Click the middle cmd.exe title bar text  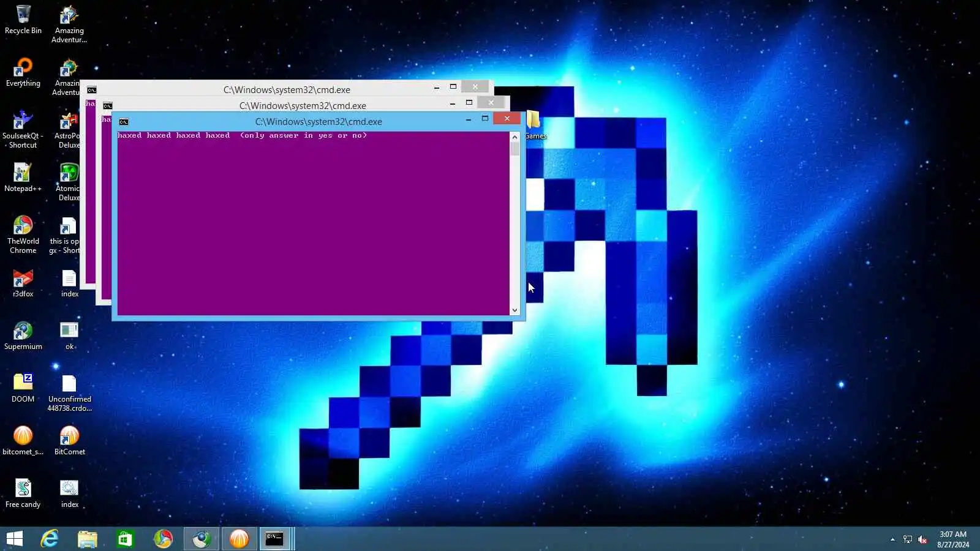pyautogui.click(x=303, y=106)
